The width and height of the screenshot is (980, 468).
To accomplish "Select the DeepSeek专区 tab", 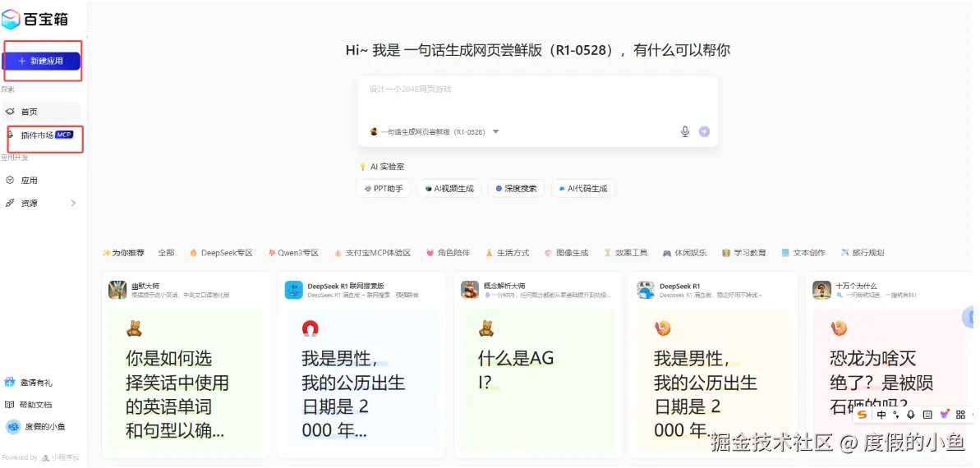I will [221, 253].
